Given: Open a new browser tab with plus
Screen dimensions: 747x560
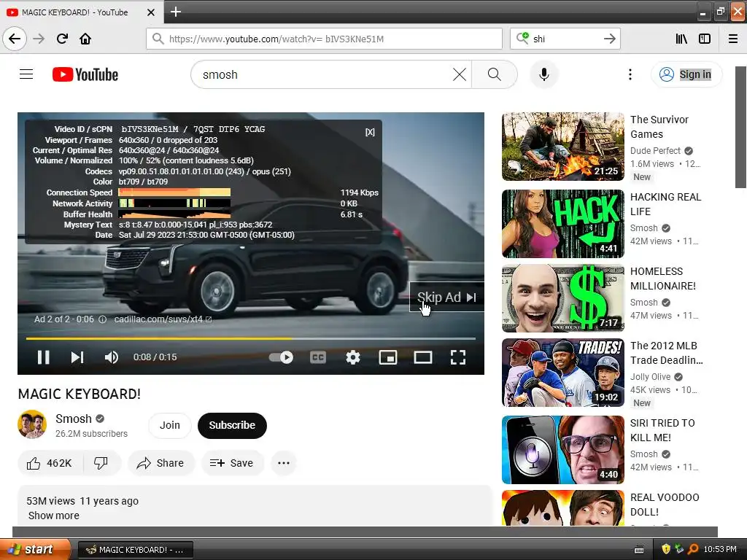Looking at the screenshot, I should [x=176, y=12].
